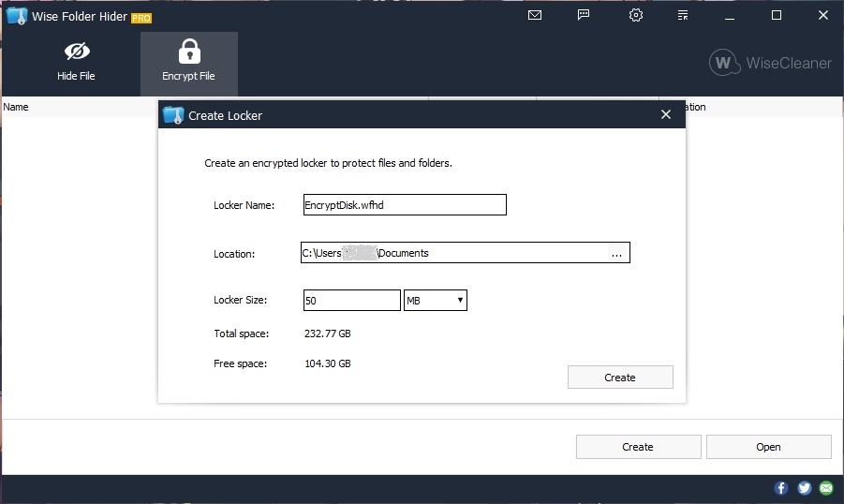
Task: Click the main window Create button
Action: pyautogui.click(x=638, y=447)
